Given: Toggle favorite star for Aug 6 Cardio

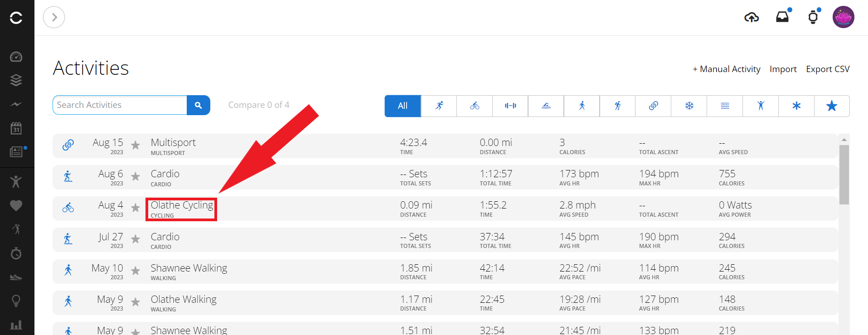Looking at the screenshot, I should click(136, 176).
